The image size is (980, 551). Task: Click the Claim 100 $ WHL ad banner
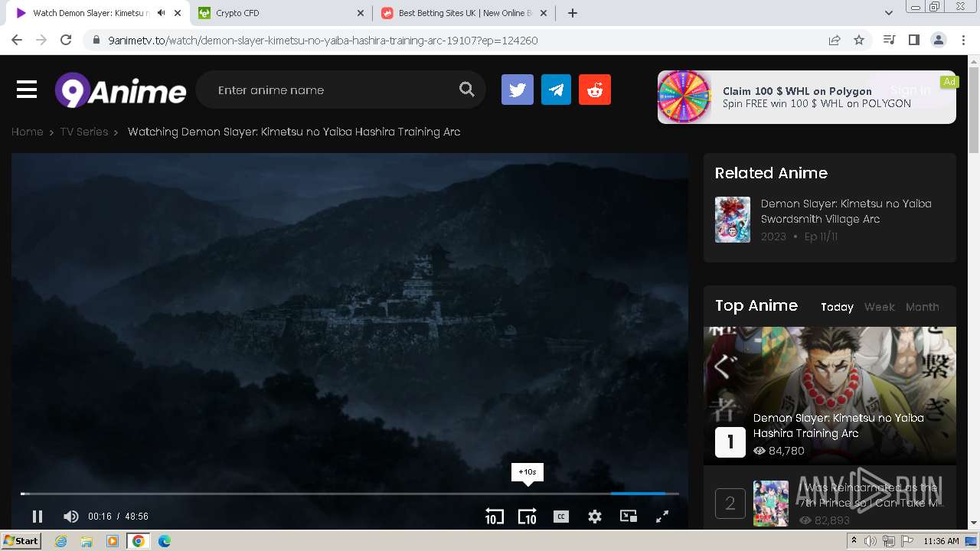click(x=806, y=97)
